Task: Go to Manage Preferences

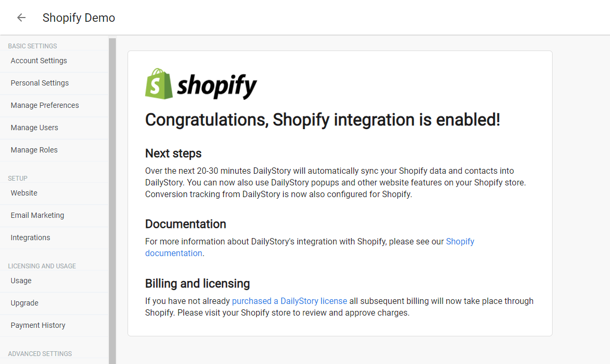Action: (54, 105)
